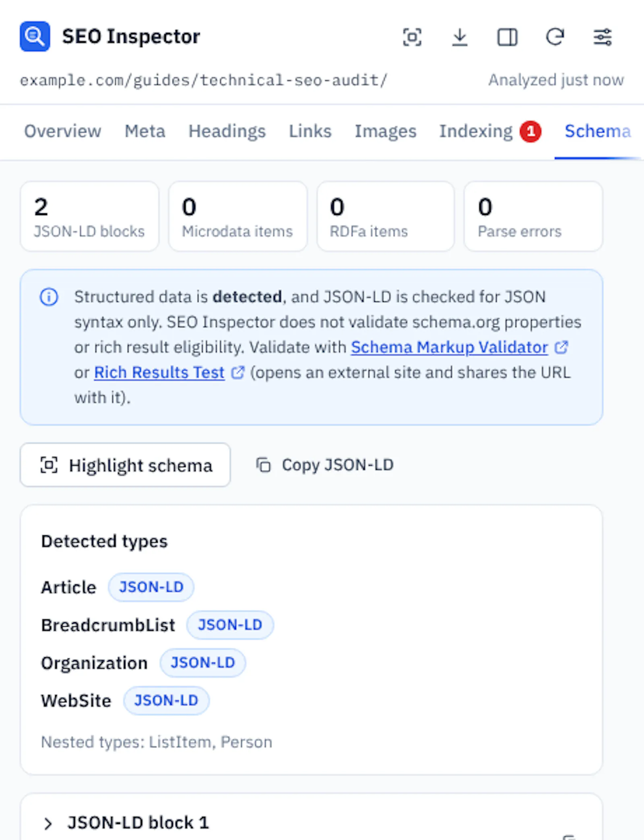Screen dimensions: 644x840
Task: Click the 'BreadcrumbList' type label
Action: click(108, 625)
